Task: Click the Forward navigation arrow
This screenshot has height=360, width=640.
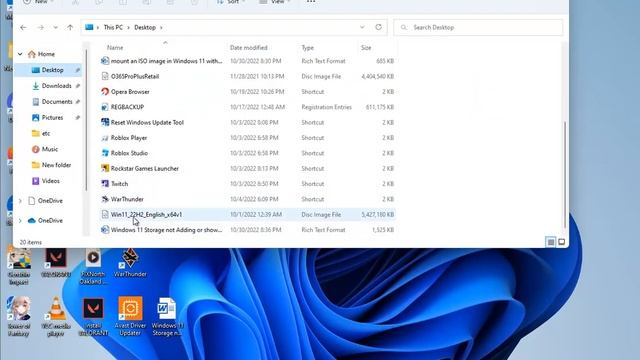Action: (40, 27)
